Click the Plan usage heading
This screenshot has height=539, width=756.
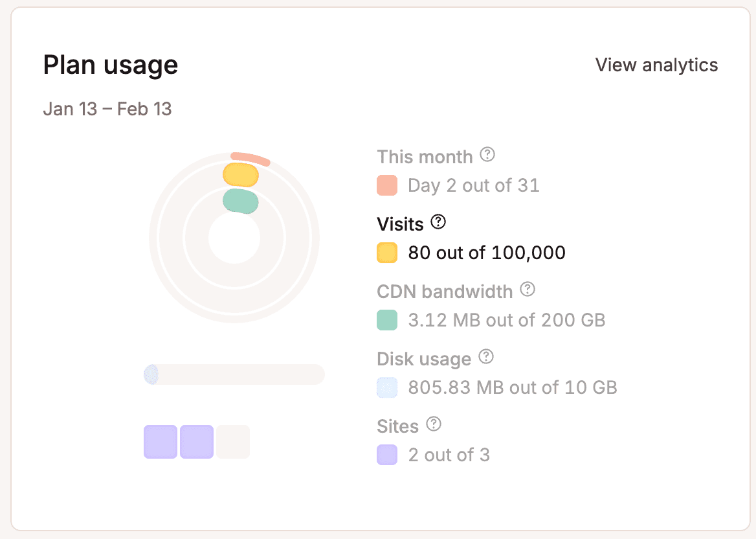pyautogui.click(x=110, y=65)
